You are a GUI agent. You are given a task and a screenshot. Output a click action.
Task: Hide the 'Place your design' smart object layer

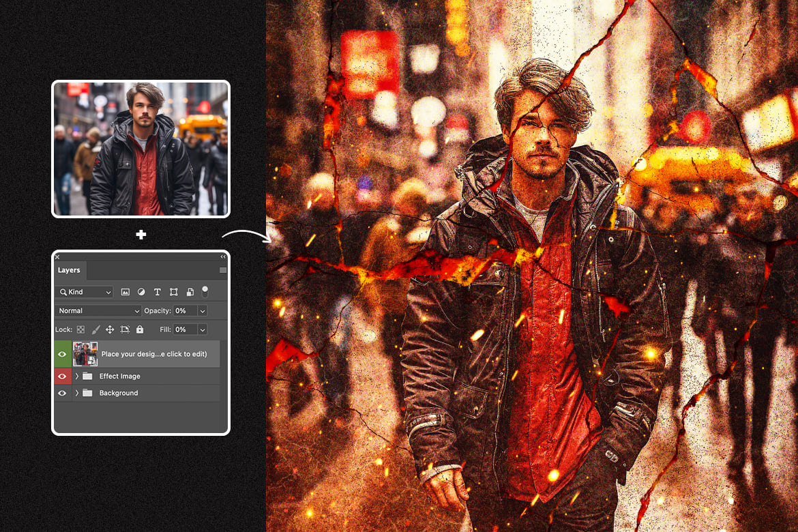[62, 355]
